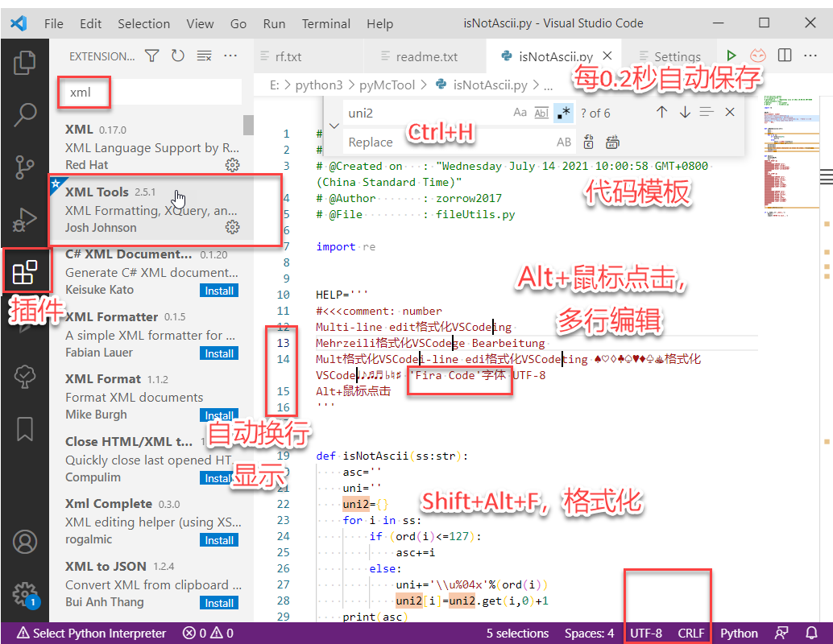Open the Selection menu
This screenshot has height=644, width=833.
tap(143, 23)
